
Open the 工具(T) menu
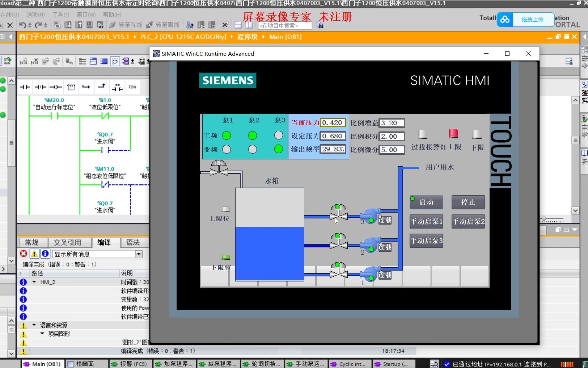(61, 14)
